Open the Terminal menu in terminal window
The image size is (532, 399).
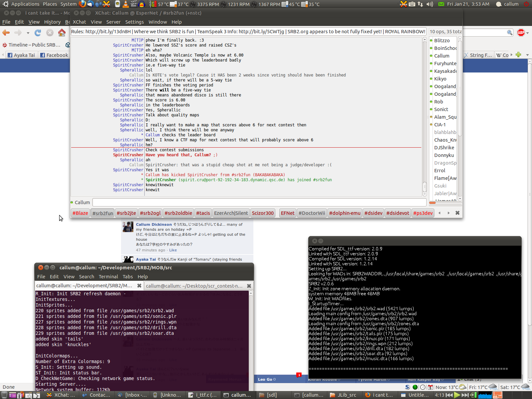108,277
